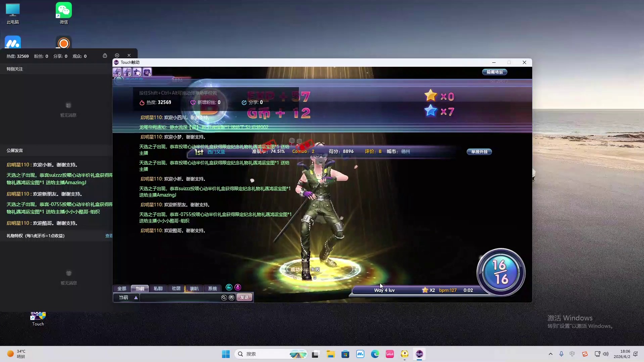Switch to the 当前 chat tab
The height and width of the screenshot is (362, 644).
point(140,289)
